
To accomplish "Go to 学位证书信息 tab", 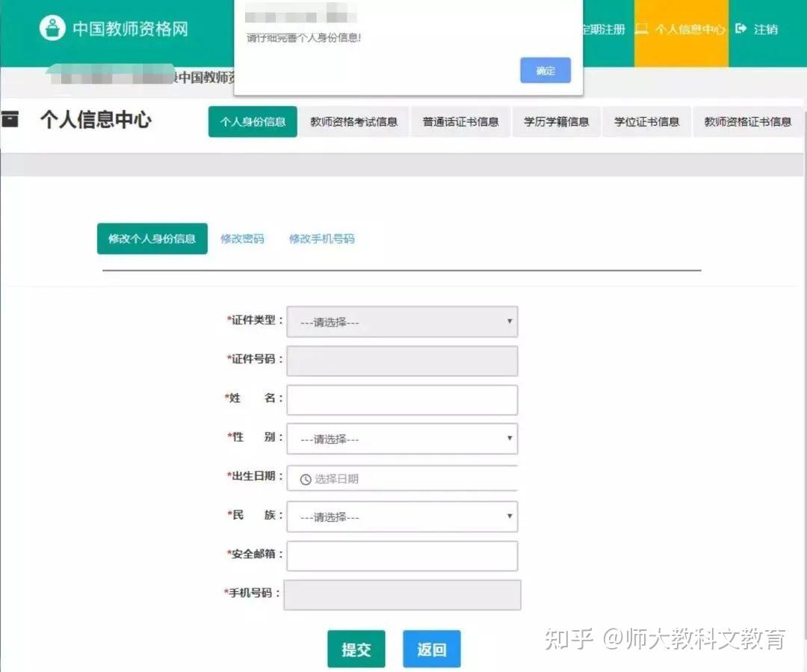I will pyautogui.click(x=646, y=122).
